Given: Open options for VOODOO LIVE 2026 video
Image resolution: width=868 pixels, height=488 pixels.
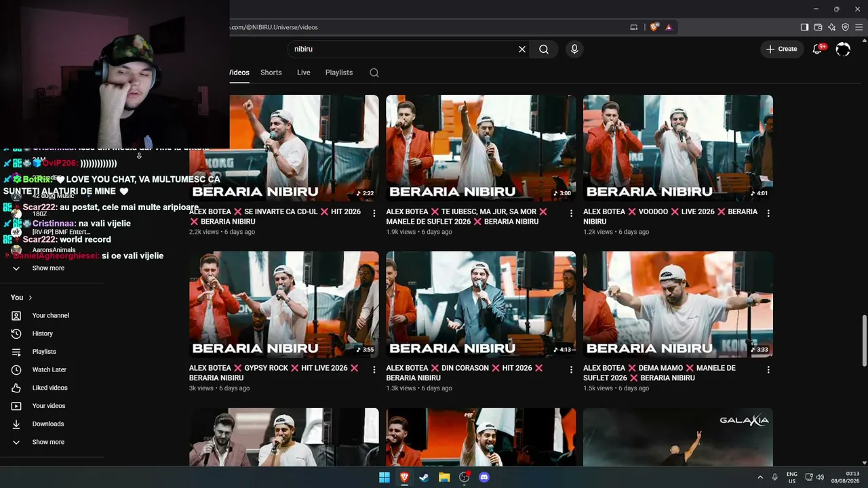Looking at the screenshot, I should tap(768, 213).
